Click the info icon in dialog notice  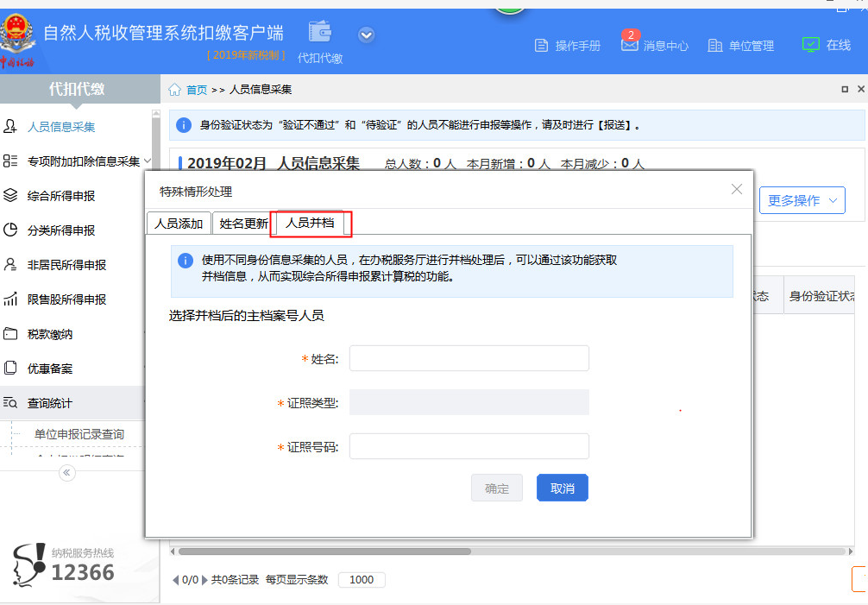186,260
